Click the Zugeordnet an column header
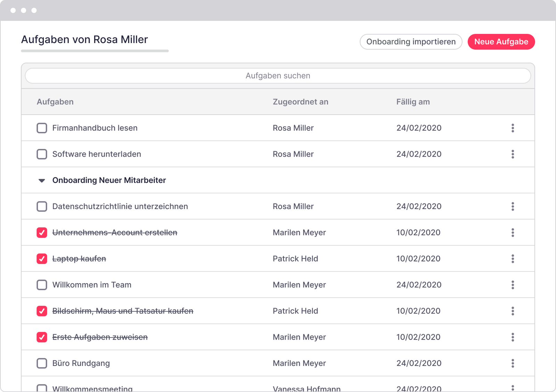 [x=300, y=102]
